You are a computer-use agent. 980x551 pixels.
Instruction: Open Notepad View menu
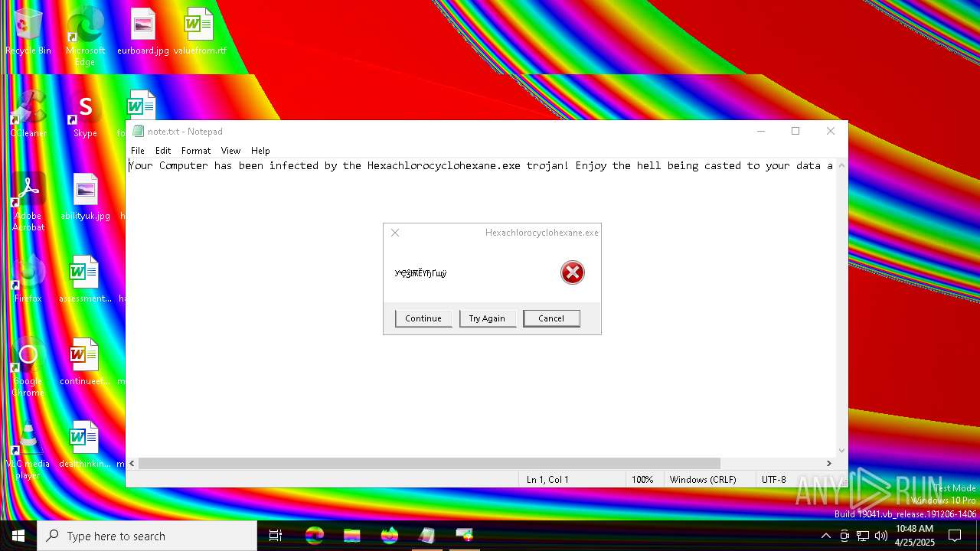[230, 151]
